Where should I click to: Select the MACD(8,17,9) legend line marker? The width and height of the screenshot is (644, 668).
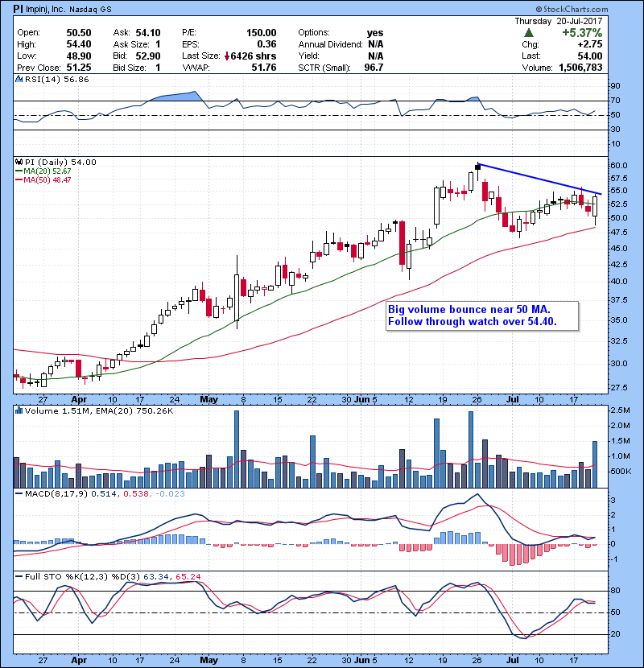(19, 494)
